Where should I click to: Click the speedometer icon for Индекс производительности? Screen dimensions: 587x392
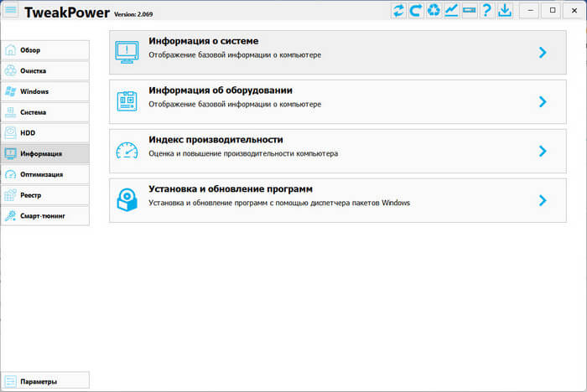pyautogui.click(x=127, y=151)
